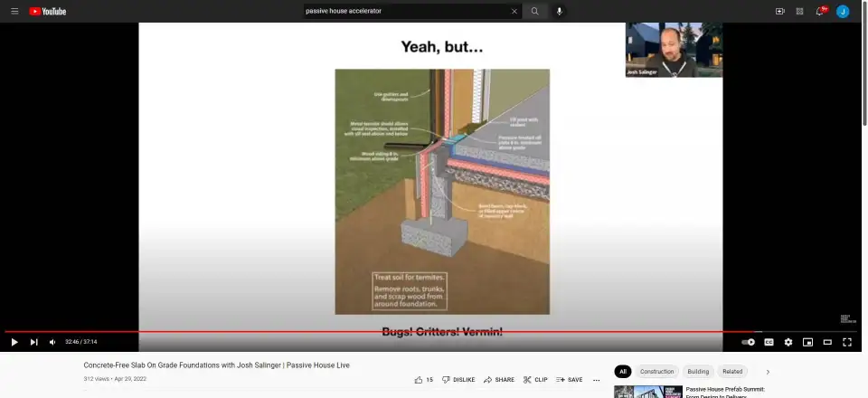
Task: Click the YouTube home logo
Action: pyautogui.click(x=48, y=11)
